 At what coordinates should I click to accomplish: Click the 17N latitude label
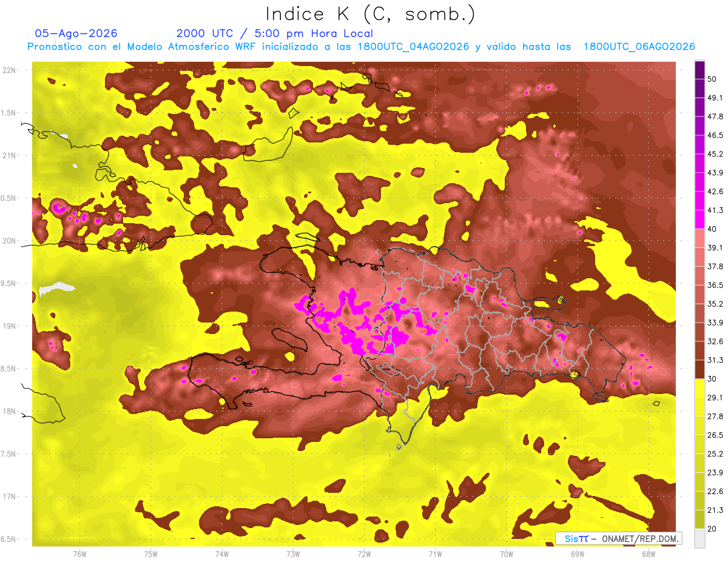(10, 497)
